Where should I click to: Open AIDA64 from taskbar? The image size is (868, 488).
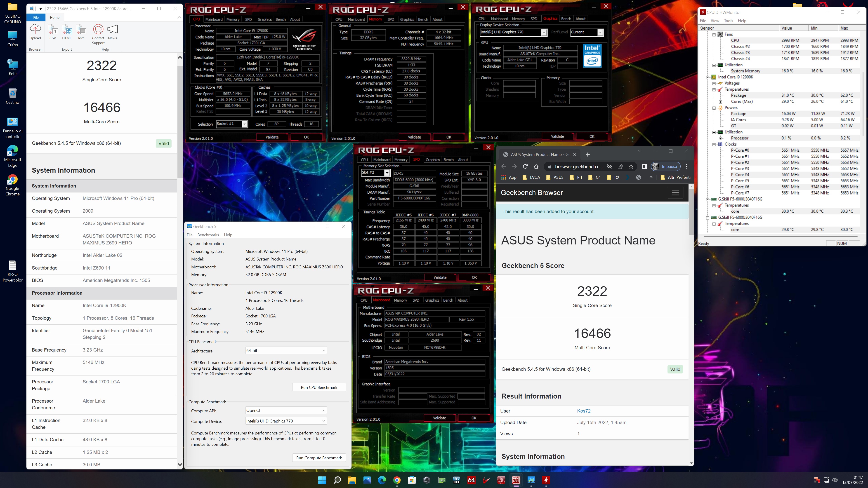click(x=471, y=480)
